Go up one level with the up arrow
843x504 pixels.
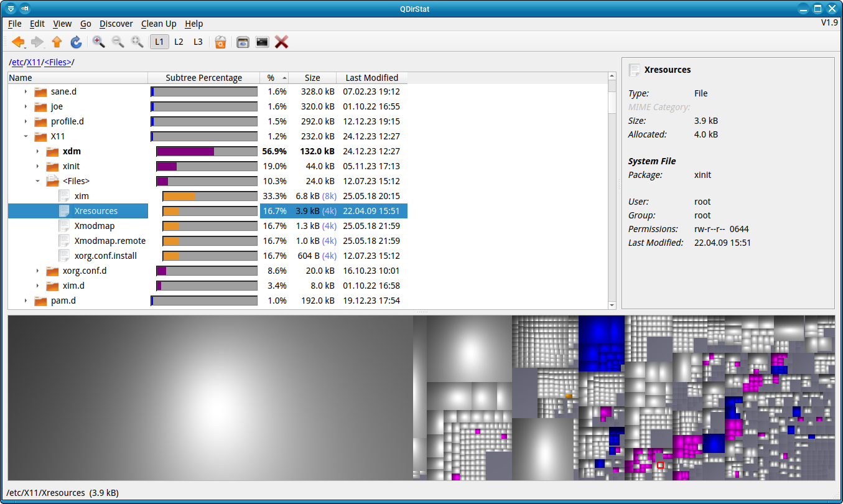(57, 42)
